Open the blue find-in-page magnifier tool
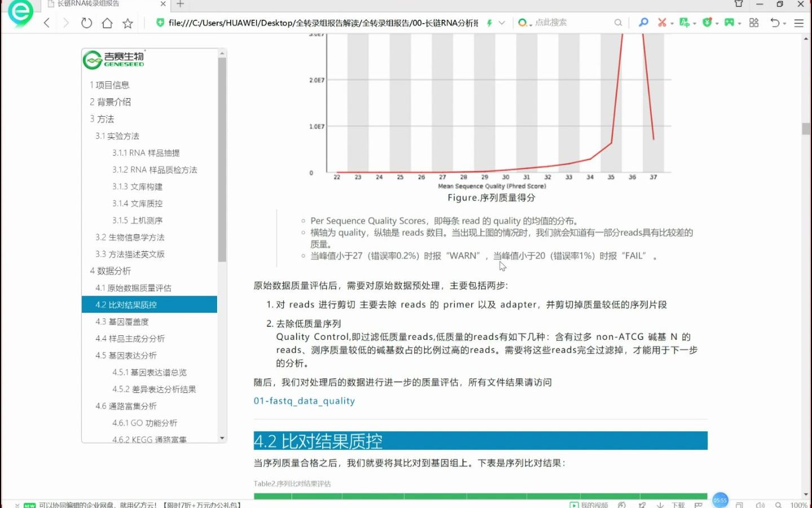This screenshot has height=508, width=812. [x=643, y=23]
